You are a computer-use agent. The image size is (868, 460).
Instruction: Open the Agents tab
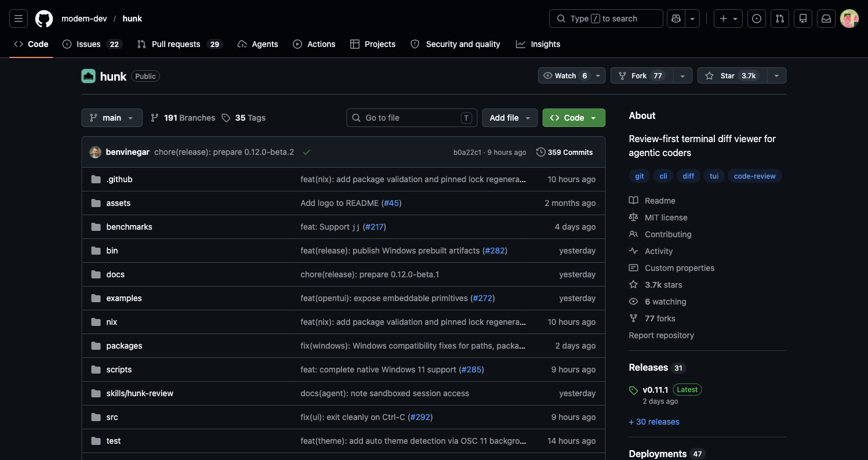(x=258, y=44)
